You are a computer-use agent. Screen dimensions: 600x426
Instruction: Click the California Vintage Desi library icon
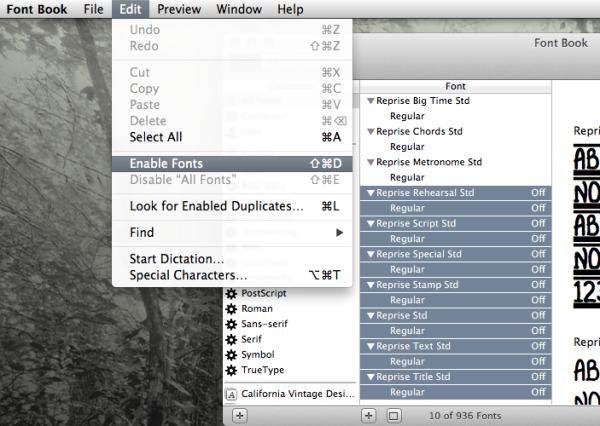[x=231, y=394]
